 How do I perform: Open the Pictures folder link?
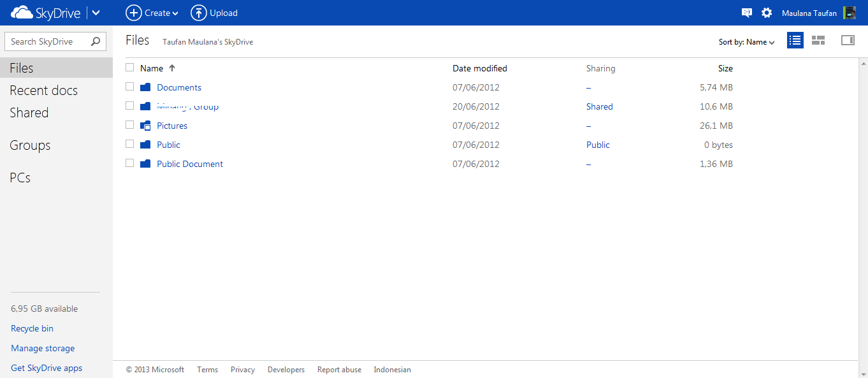[x=172, y=126]
